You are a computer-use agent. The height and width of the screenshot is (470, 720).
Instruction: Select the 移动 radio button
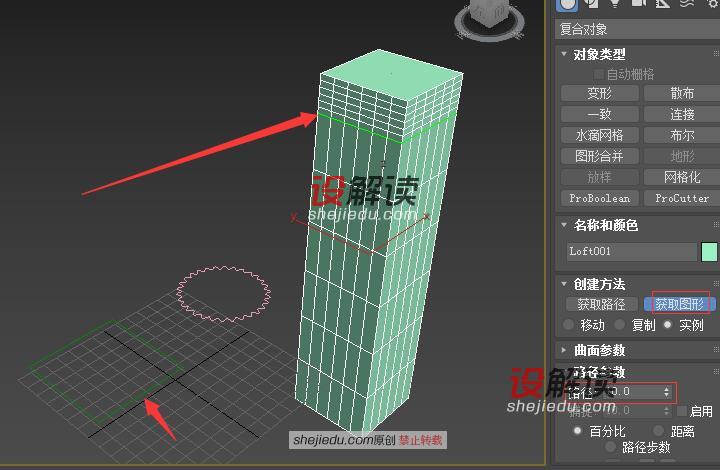(568, 325)
